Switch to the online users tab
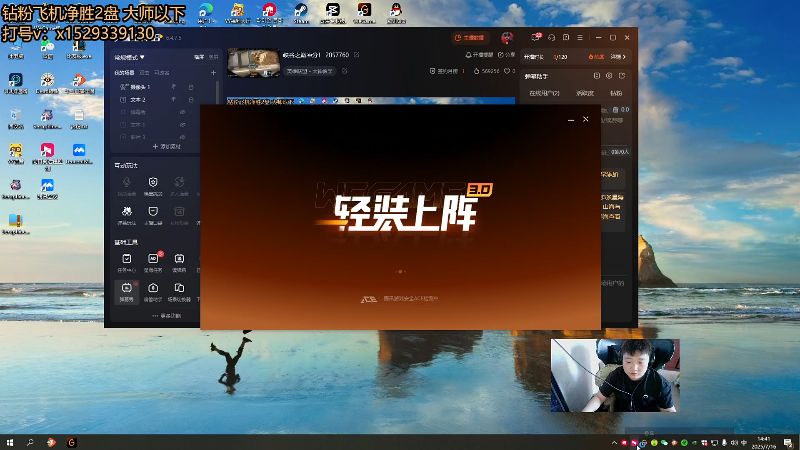The width and height of the screenshot is (800, 450). click(x=544, y=93)
